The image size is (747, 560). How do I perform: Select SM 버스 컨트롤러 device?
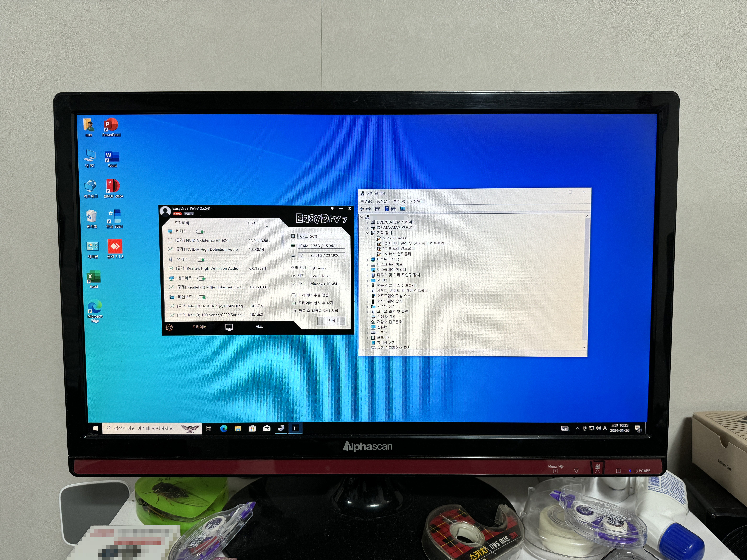397,254
